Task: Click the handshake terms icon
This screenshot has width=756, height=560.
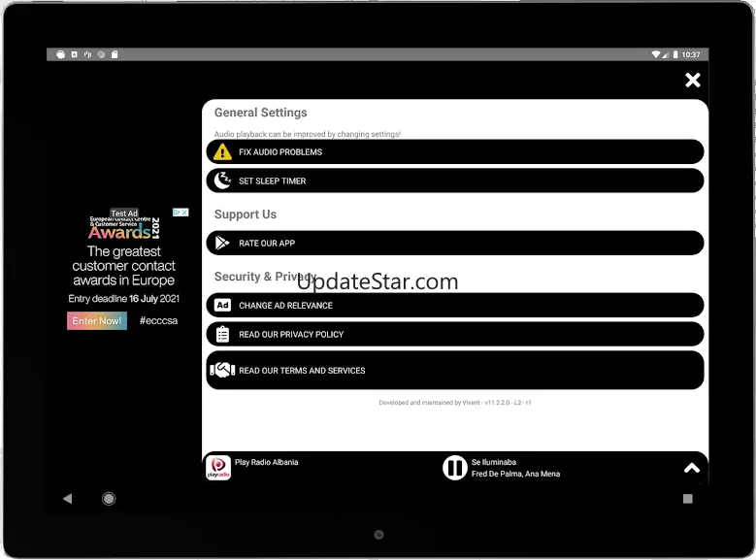Action: pos(222,371)
